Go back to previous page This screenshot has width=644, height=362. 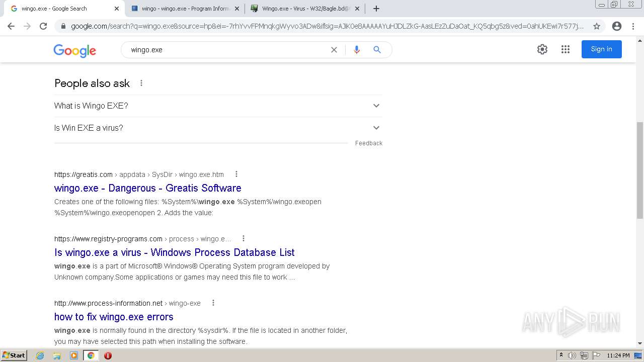11,26
